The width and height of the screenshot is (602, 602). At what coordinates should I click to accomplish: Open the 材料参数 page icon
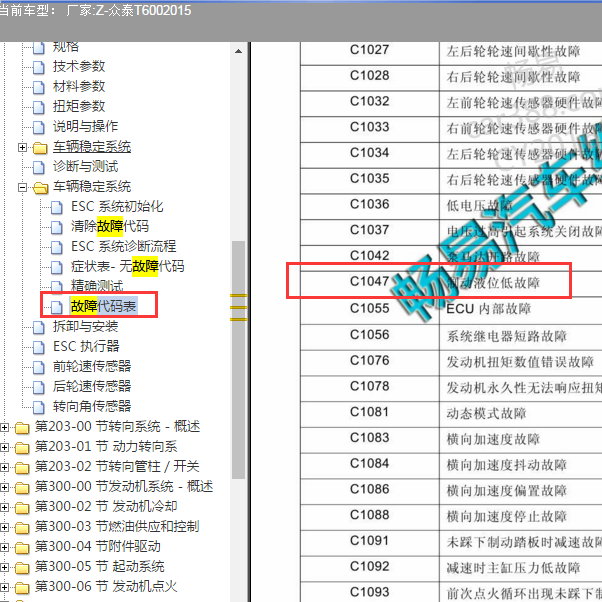click(x=38, y=87)
